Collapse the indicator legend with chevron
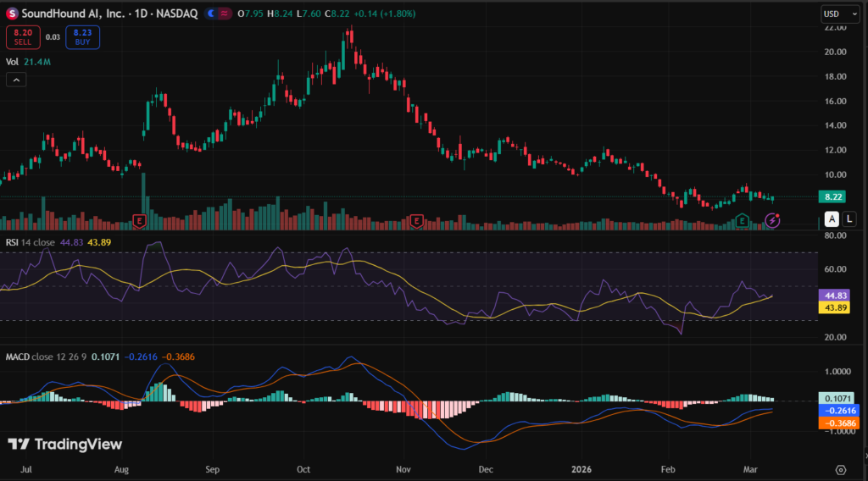 click(16, 80)
